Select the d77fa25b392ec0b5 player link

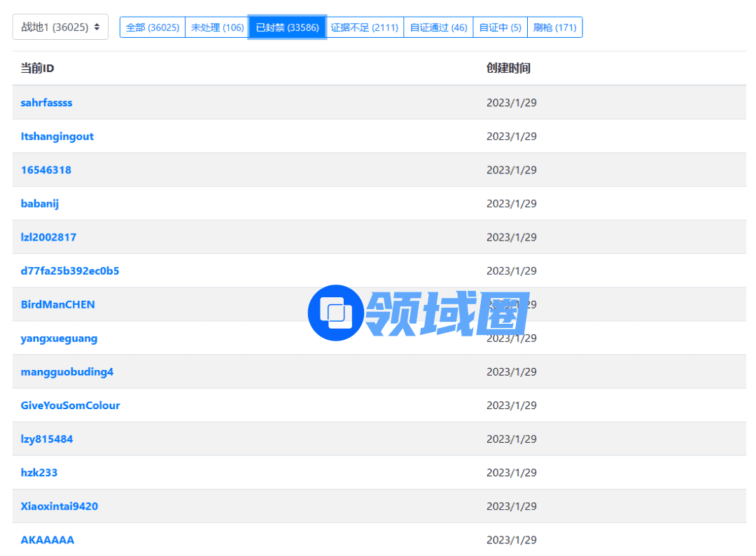pyautogui.click(x=70, y=271)
